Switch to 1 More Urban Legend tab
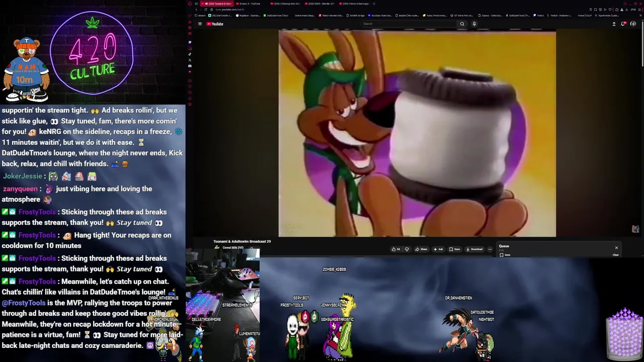Screen dimensions: 644x362 pos(354,4)
